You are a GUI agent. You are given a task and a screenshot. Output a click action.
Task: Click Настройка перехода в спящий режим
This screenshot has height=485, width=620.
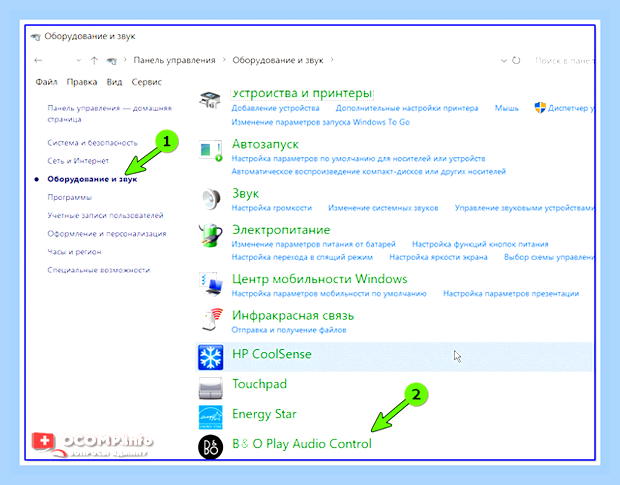pos(302,257)
